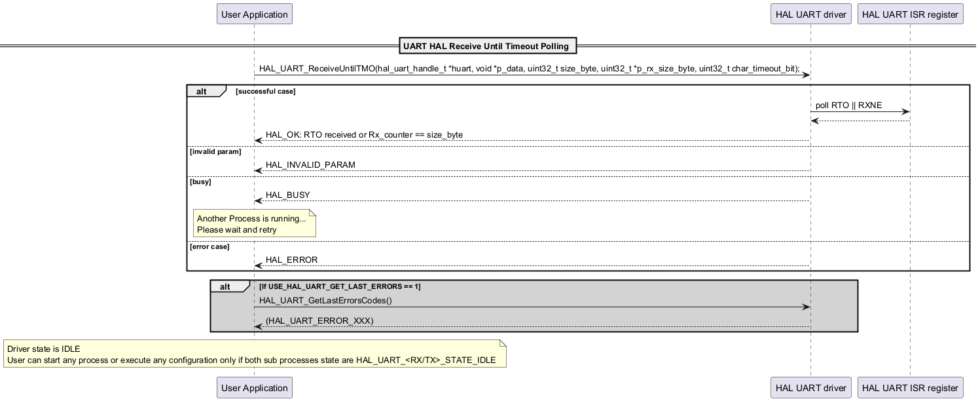Viewport: 980px width, 401px height.
Task: Click the [busy] condition label
Action: [x=200, y=181]
